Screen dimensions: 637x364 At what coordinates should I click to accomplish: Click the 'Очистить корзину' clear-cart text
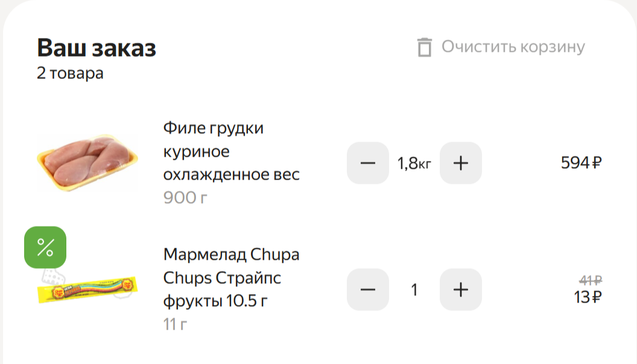pos(513,47)
